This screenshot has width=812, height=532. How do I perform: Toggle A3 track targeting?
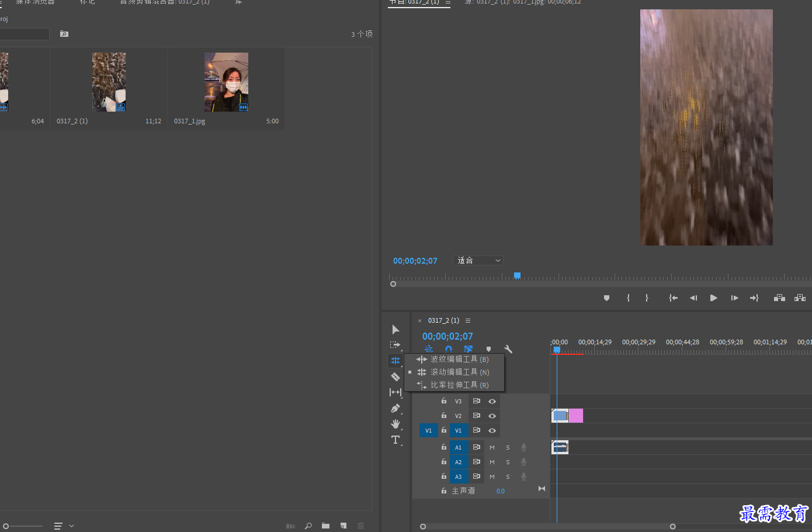click(x=459, y=476)
